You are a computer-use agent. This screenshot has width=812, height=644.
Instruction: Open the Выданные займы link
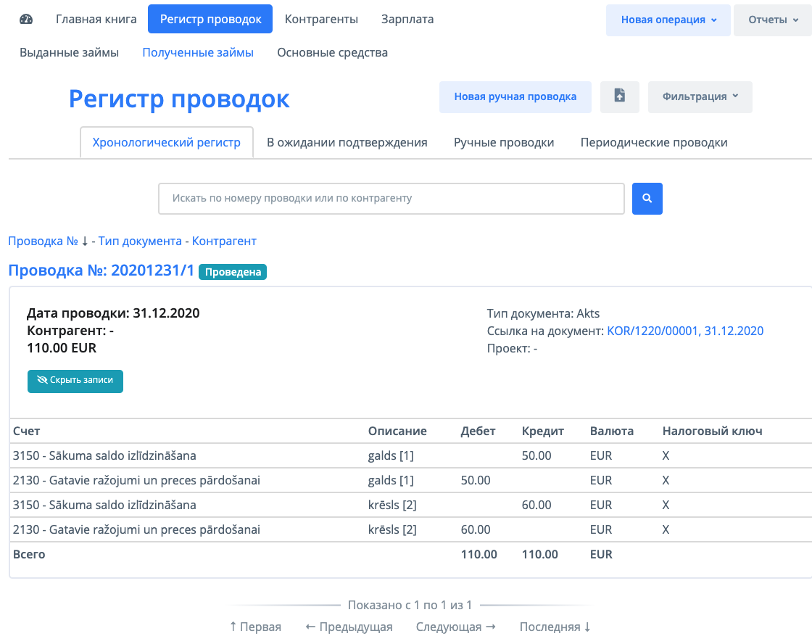[70, 52]
